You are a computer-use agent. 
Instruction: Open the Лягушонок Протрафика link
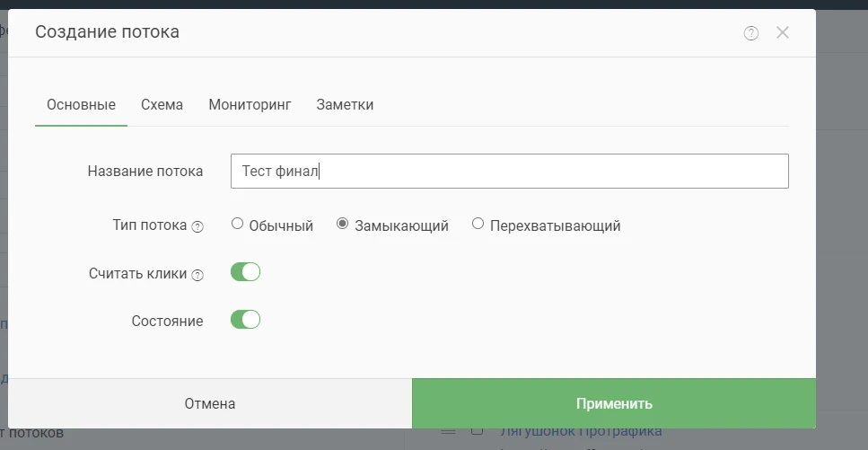tap(581, 431)
